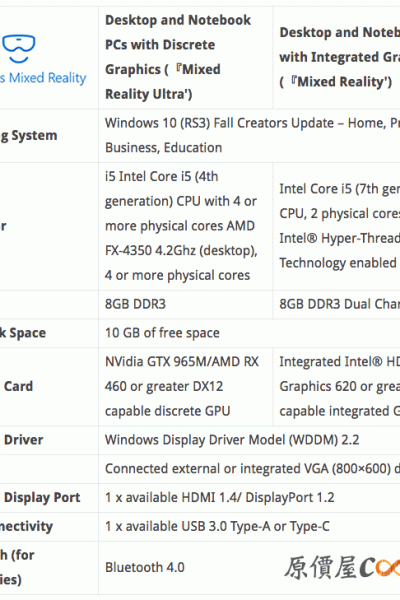Select the Integrated Graphics column header
The height and width of the screenshot is (600, 400).
coord(336,57)
